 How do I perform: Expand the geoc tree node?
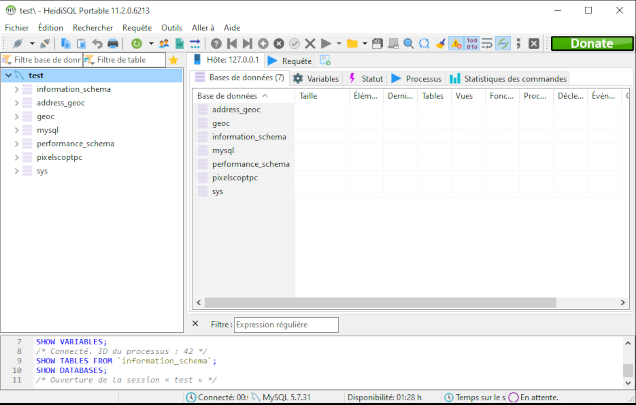(x=17, y=116)
